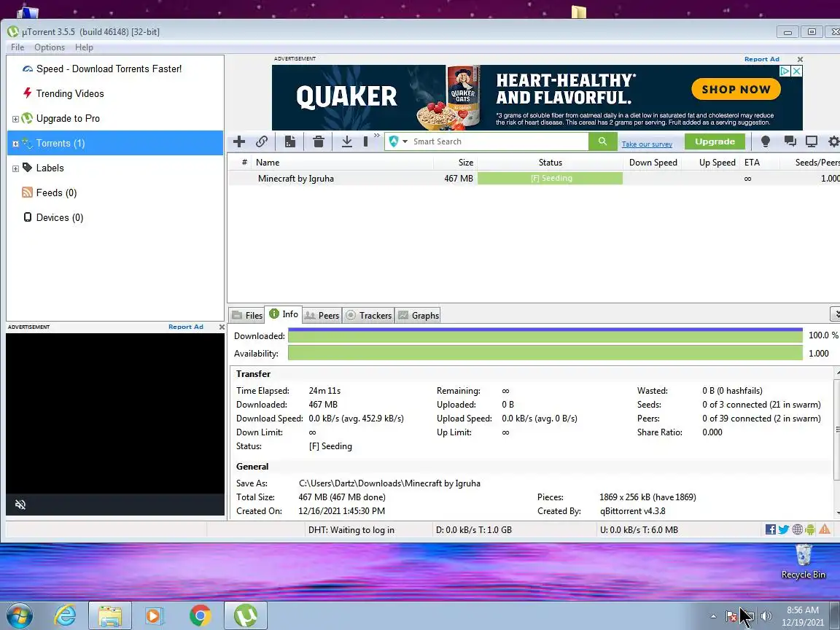Click the Facebook icon in status bar

[x=770, y=530]
